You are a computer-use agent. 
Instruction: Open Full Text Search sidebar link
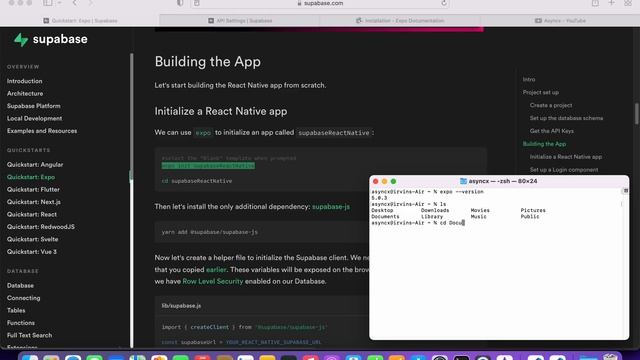29,336
